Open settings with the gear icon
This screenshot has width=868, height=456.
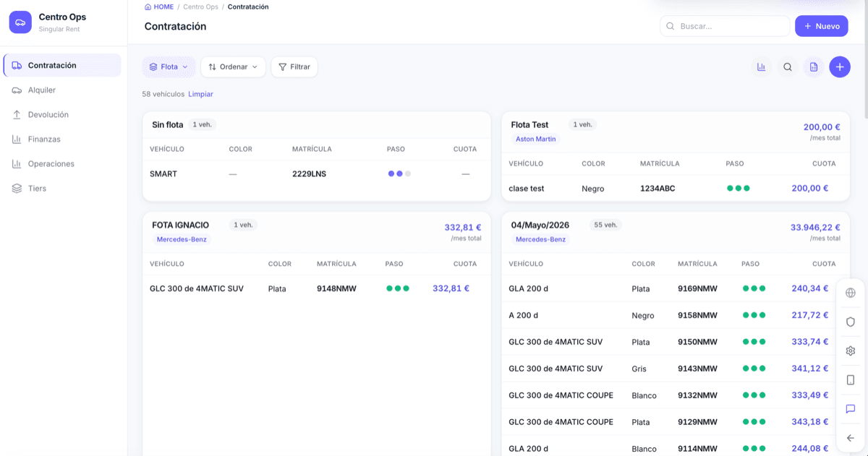(x=851, y=351)
